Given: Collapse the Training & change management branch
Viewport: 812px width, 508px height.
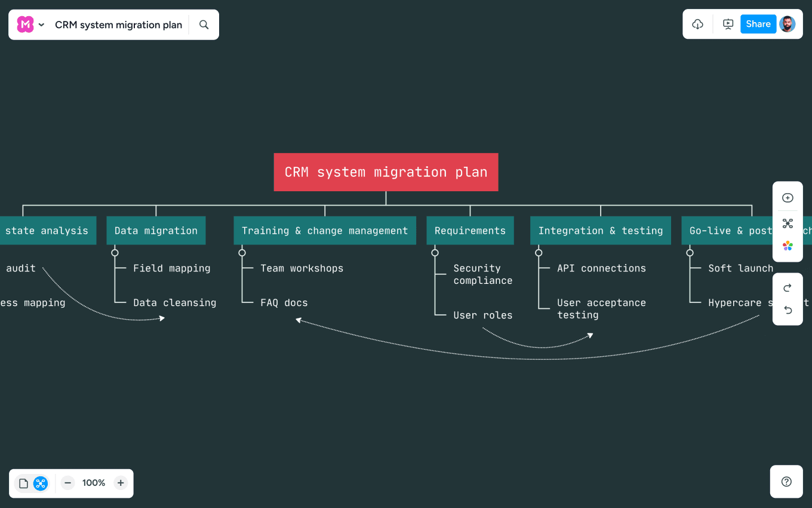Looking at the screenshot, I should (x=242, y=253).
